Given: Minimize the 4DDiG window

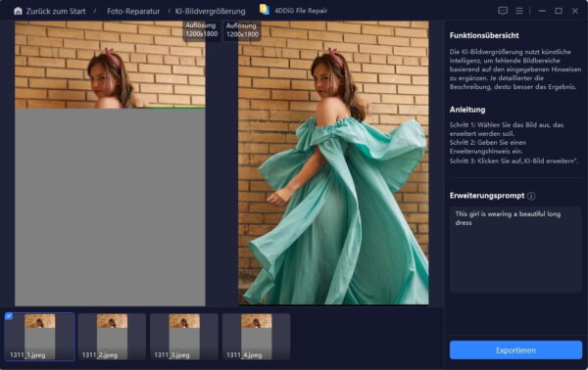Looking at the screenshot, I should (x=542, y=11).
